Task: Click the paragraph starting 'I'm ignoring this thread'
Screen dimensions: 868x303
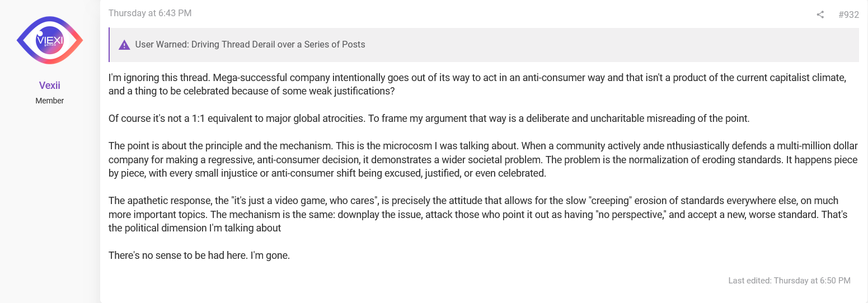Action: point(477,84)
